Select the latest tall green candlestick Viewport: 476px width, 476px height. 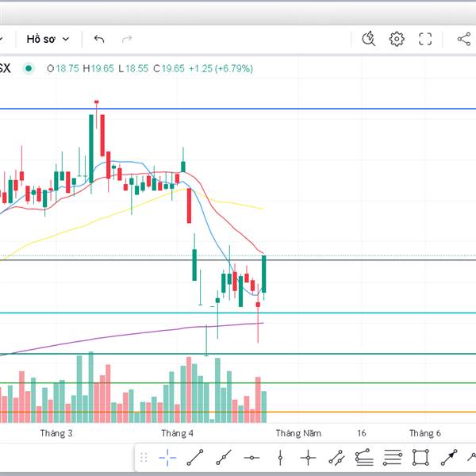pyautogui.click(x=264, y=274)
